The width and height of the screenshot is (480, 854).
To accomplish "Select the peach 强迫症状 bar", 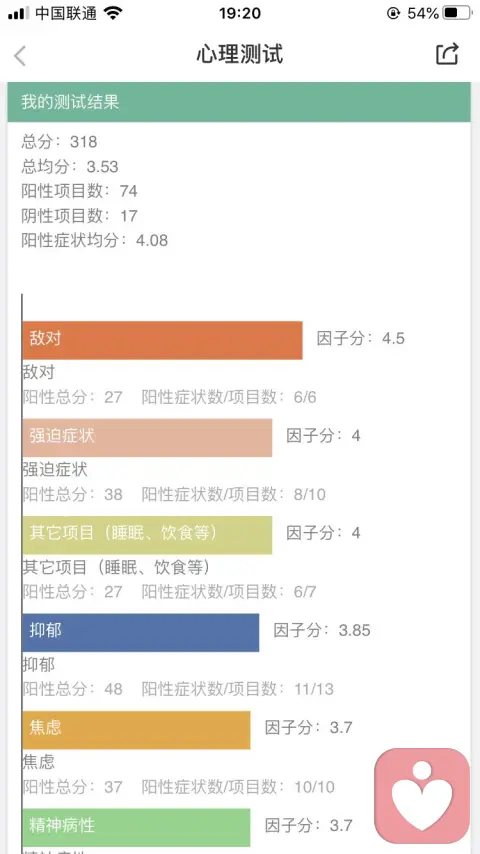I will coord(147,437).
